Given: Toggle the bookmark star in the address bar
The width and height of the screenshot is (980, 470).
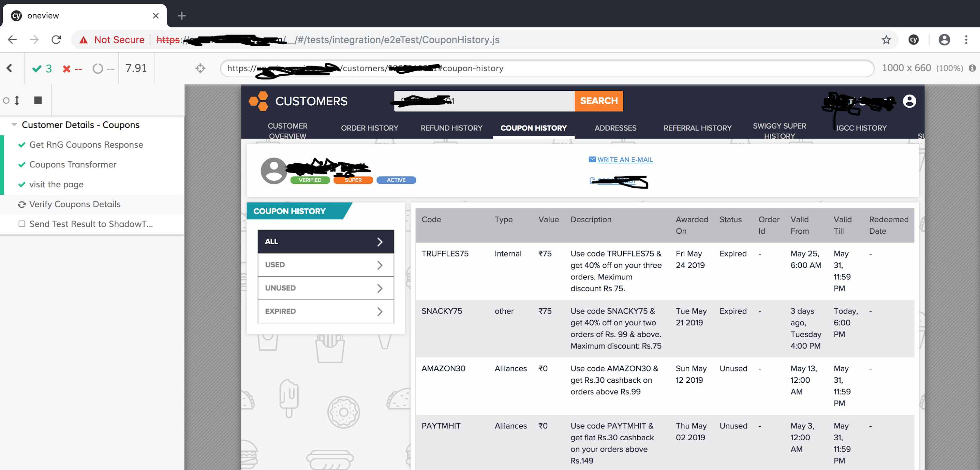Looking at the screenshot, I should (887, 40).
